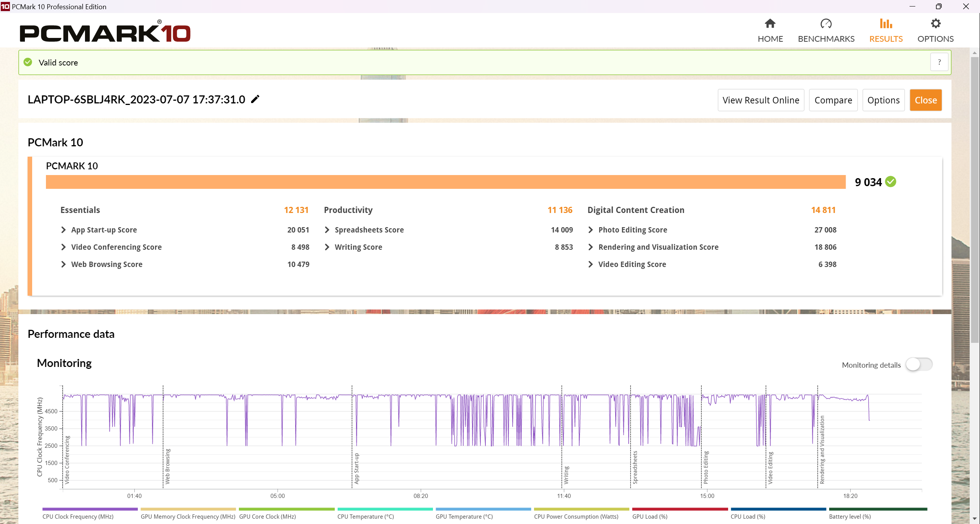Click the Video Conferencing marker in chart
Screen dimensions: 980x524
pos(67,460)
